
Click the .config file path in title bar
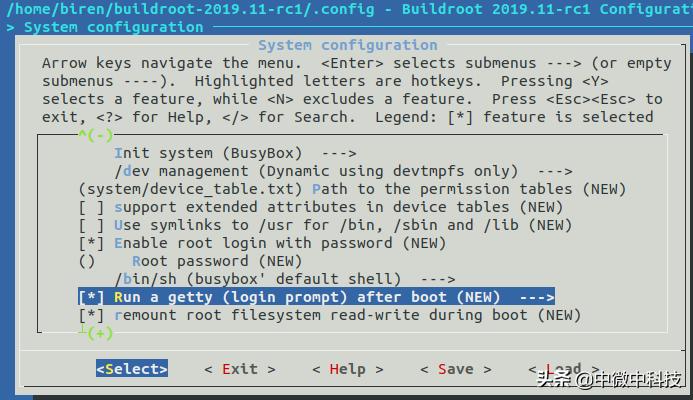tap(190, 9)
